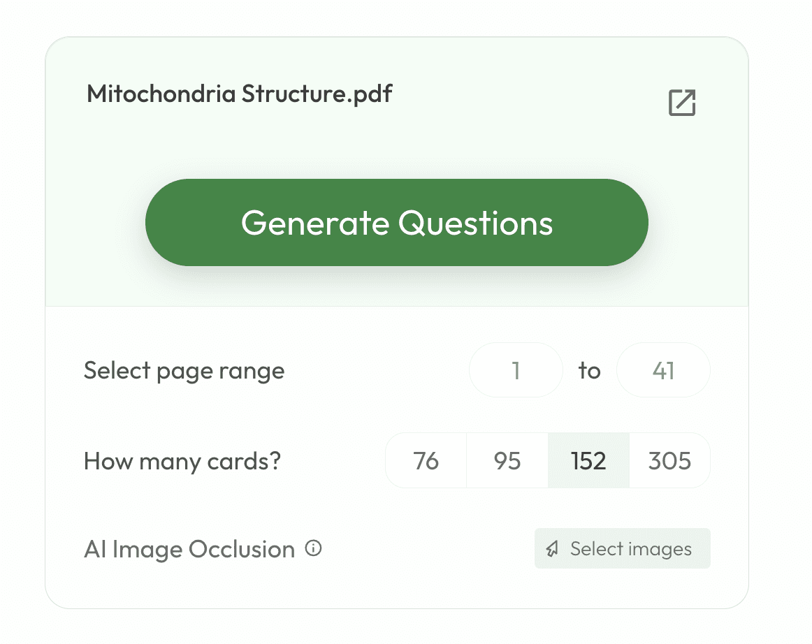
Task: Open Mitochondria Structure.pdf in a new window
Action: 681,103
